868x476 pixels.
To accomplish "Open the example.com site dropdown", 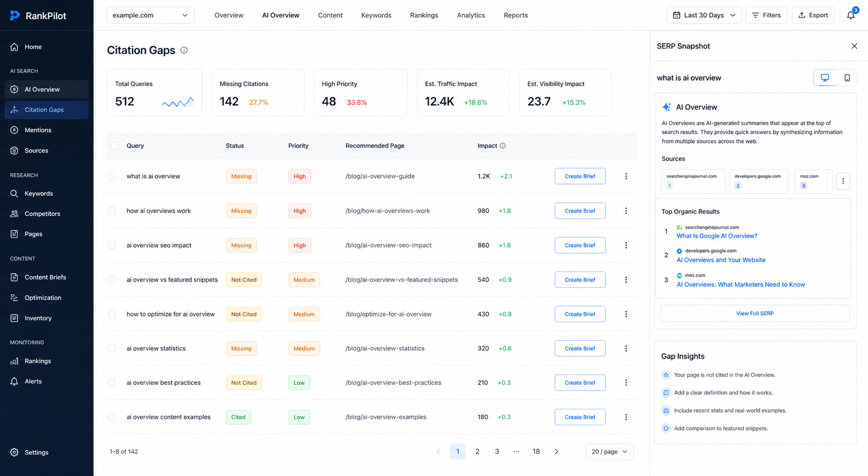I will pyautogui.click(x=150, y=15).
